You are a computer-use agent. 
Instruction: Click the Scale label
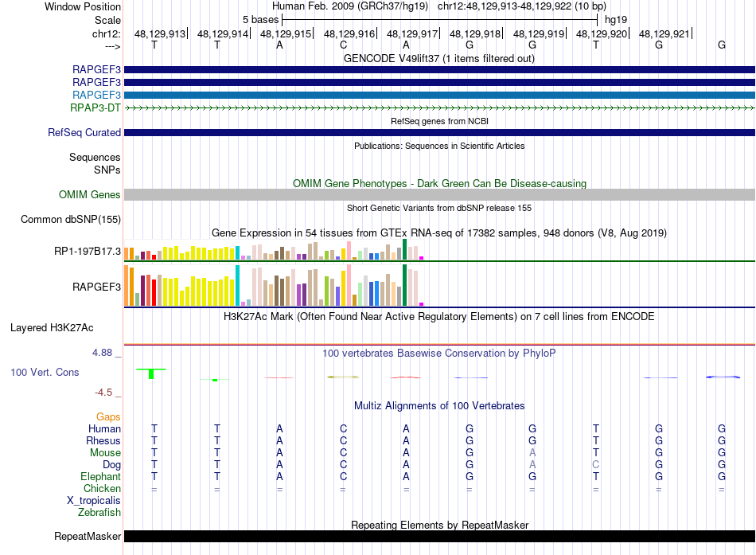pos(107,20)
